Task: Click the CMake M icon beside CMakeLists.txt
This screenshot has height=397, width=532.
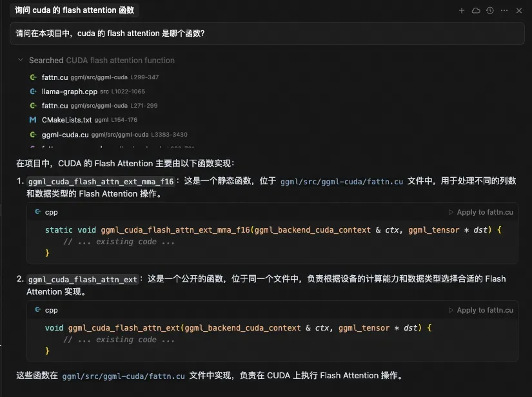Action: (34, 119)
